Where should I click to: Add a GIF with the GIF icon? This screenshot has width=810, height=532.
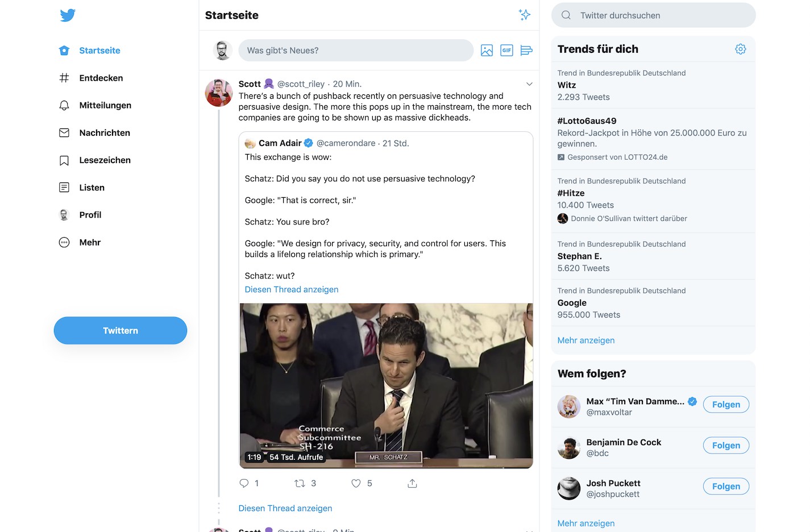click(506, 51)
